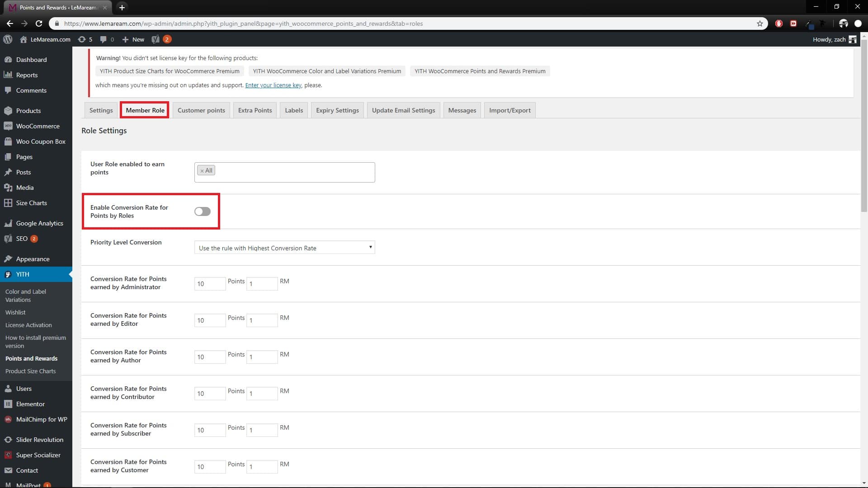Open Wishlist submenu link
The width and height of the screenshot is (868, 488).
pos(15,312)
